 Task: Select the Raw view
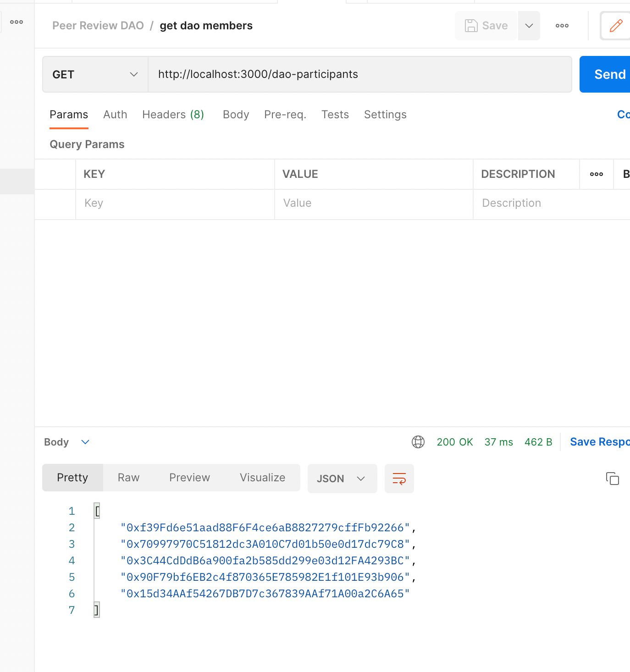pos(128,478)
